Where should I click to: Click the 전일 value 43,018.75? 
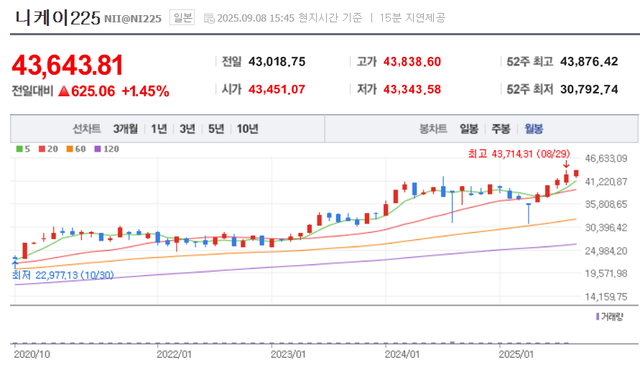(x=277, y=62)
